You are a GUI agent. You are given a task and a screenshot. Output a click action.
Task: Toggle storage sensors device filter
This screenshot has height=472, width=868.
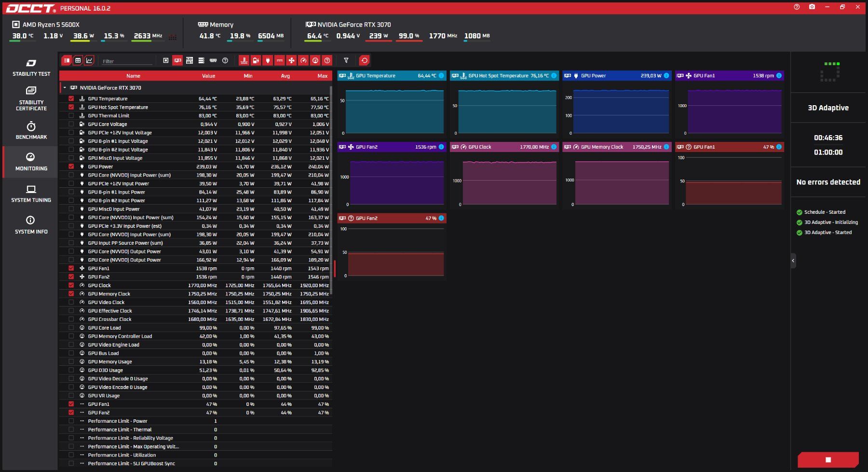(x=201, y=60)
